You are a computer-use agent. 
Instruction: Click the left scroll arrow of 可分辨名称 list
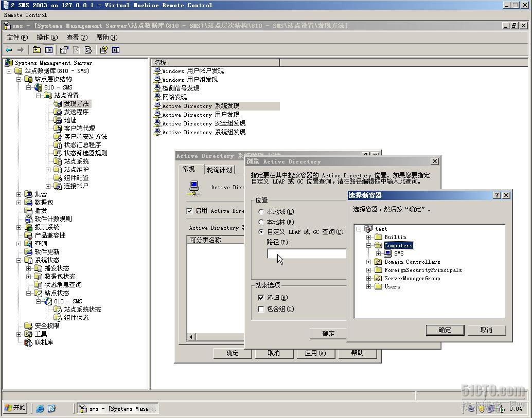(191, 337)
